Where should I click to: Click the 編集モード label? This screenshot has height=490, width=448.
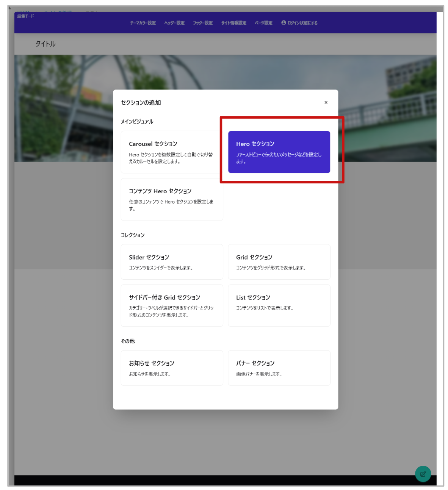pos(25,16)
